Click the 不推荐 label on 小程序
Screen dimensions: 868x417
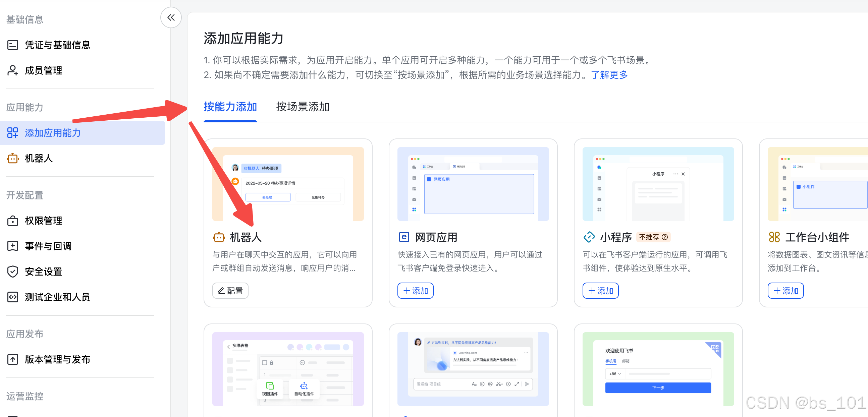pyautogui.click(x=649, y=237)
